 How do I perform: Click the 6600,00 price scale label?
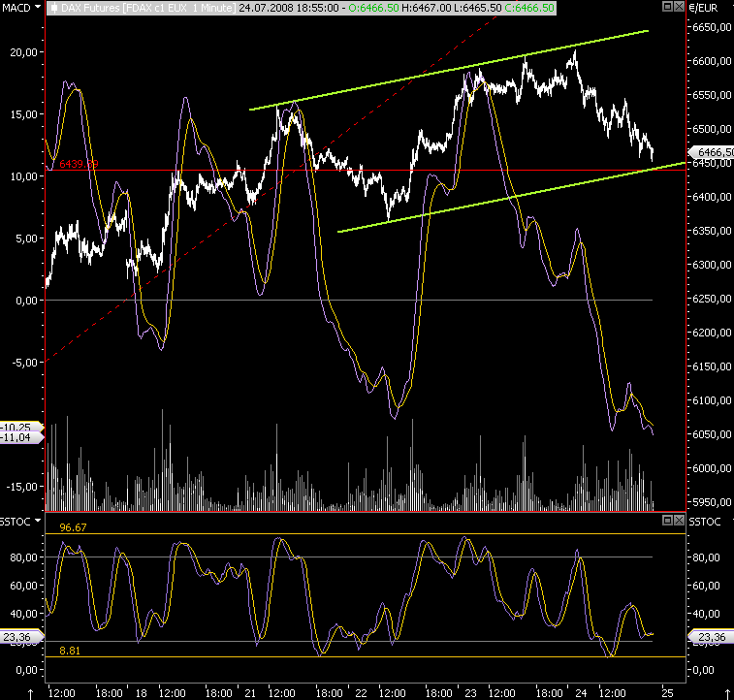[x=712, y=61]
